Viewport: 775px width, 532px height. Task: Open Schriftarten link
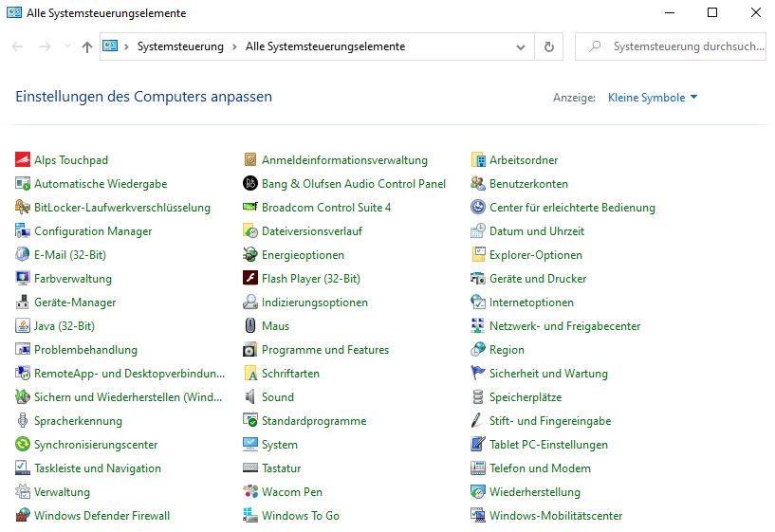point(290,374)
